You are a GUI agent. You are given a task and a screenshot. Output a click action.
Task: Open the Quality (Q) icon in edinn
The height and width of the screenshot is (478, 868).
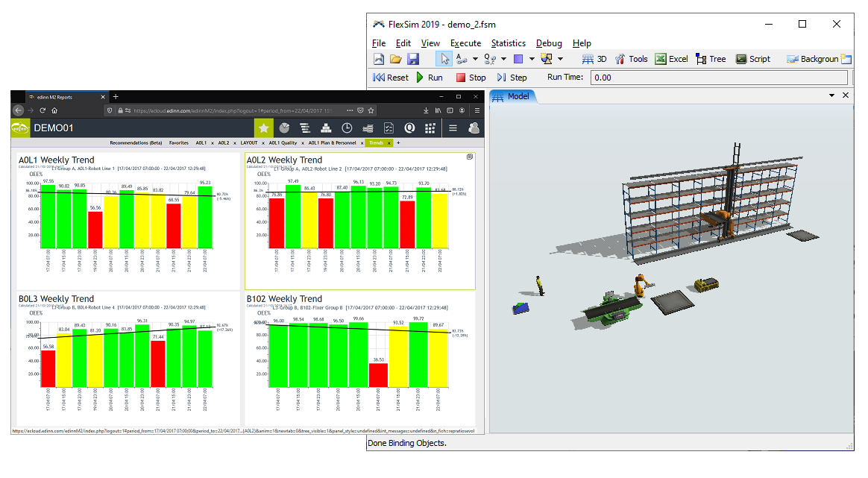click(x=409, y=128)
